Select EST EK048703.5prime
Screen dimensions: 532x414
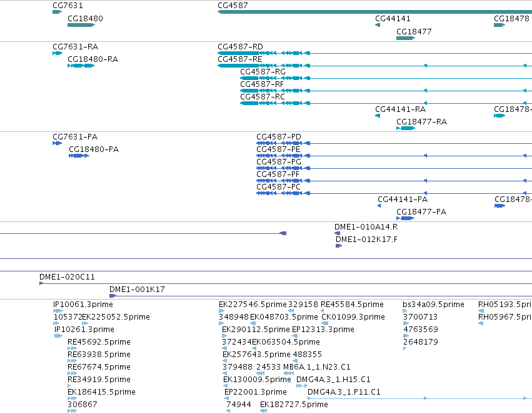[x=284, y=317]
